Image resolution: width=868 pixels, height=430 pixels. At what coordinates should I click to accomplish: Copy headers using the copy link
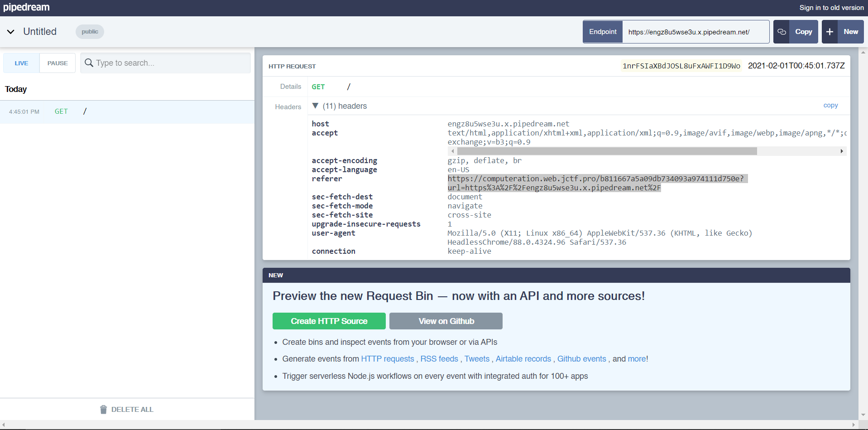pos(830,105)
